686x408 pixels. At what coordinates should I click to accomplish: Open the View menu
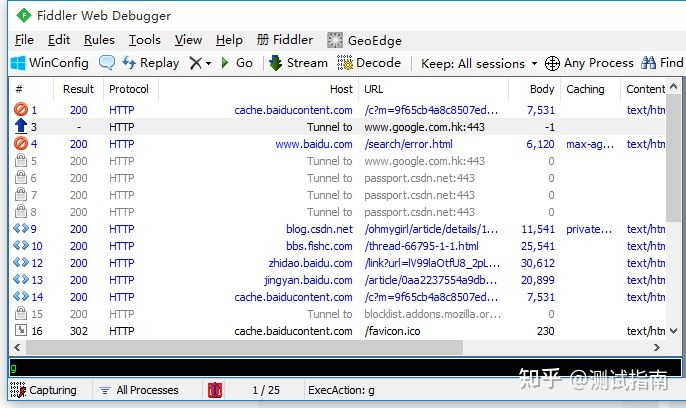188,40
